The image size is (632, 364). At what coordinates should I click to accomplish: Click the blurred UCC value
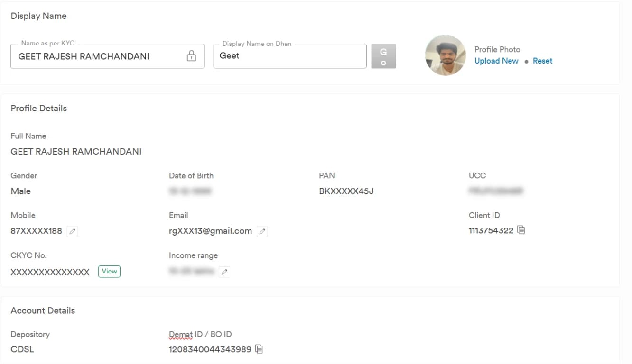pyautogui.click(x=496, y=191)
